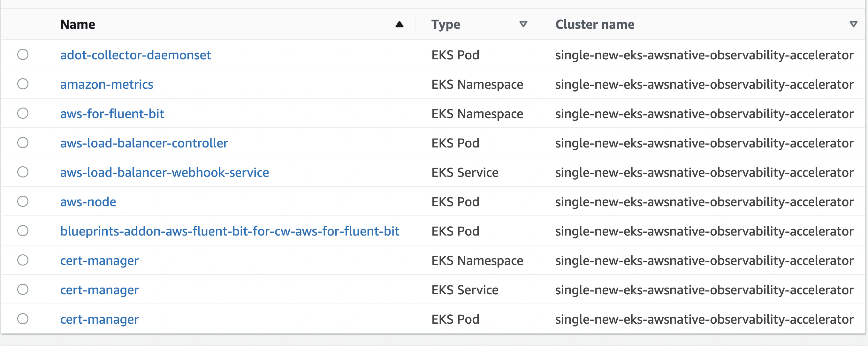The height and width of the screenshot is (346, 868).
Task: Pick the aws-node row radio button
Action: (x=23, y=201)
